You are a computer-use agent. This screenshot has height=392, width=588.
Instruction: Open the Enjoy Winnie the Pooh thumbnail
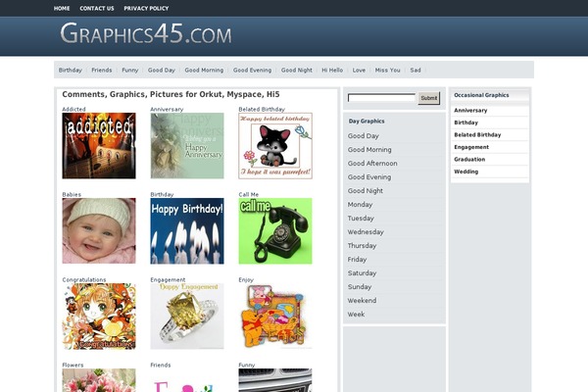click(x=275, y=317)
